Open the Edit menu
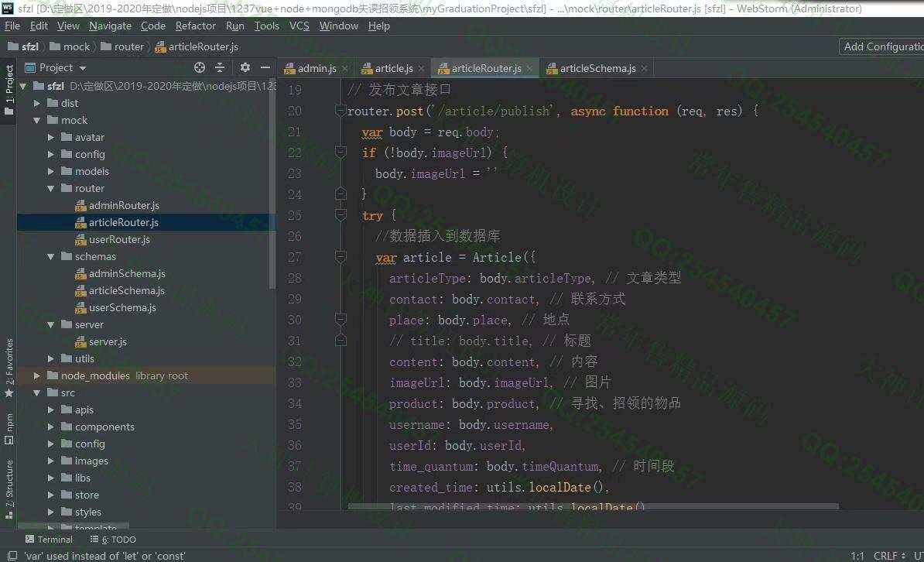This screenshot has width=924, height=562. (x=39, y=26)
